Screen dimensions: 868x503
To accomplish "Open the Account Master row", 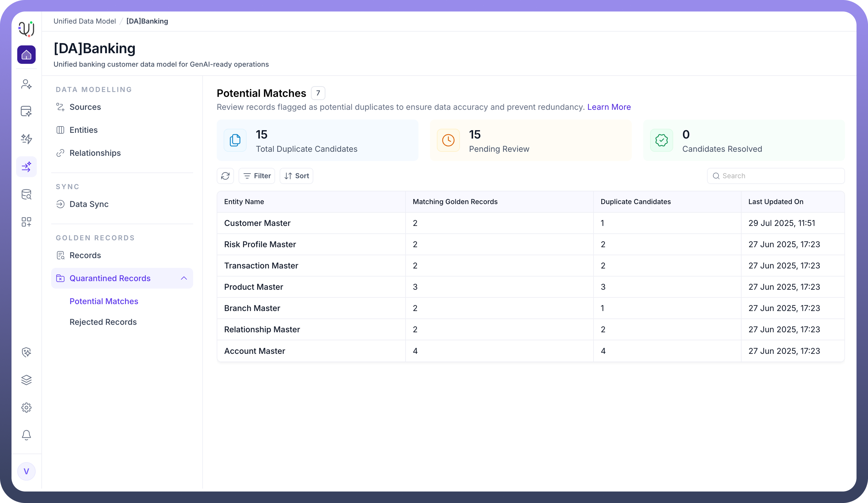I will tap(255, 351).
